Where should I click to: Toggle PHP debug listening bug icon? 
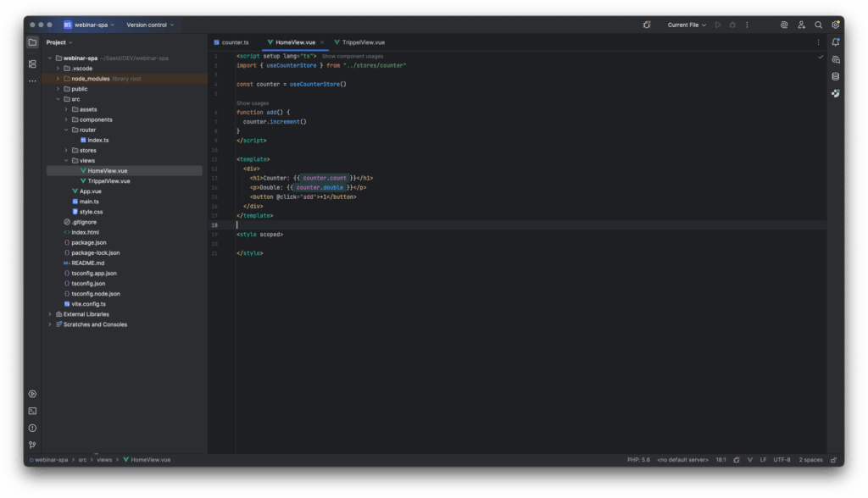(647, 25)
